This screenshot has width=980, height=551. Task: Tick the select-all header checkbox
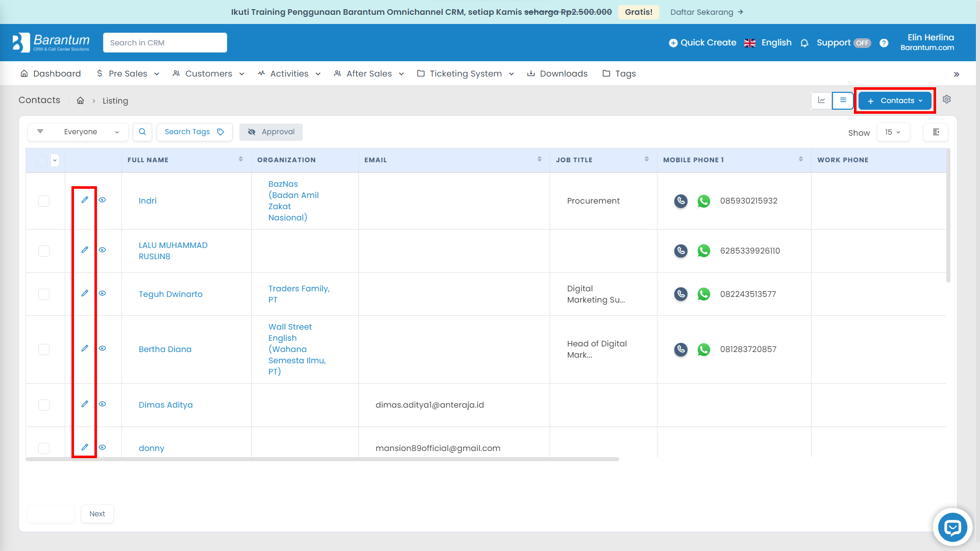pos(42,161)
